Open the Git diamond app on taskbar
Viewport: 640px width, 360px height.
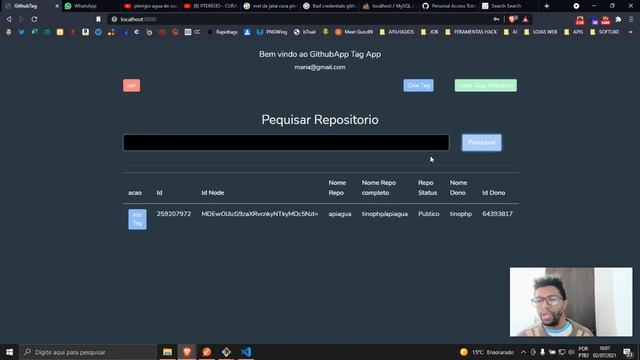coord(226,352)
